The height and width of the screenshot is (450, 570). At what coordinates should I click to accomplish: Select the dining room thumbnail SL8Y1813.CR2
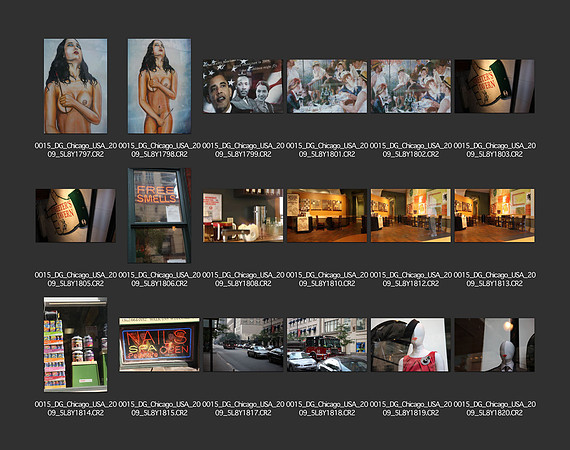(x=494, y=216)
